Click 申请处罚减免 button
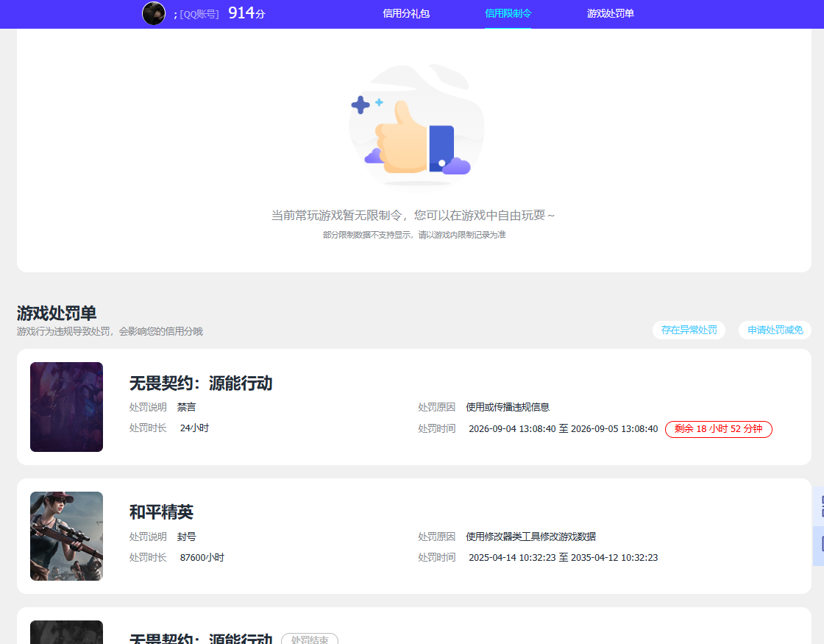 click(775, 330)
